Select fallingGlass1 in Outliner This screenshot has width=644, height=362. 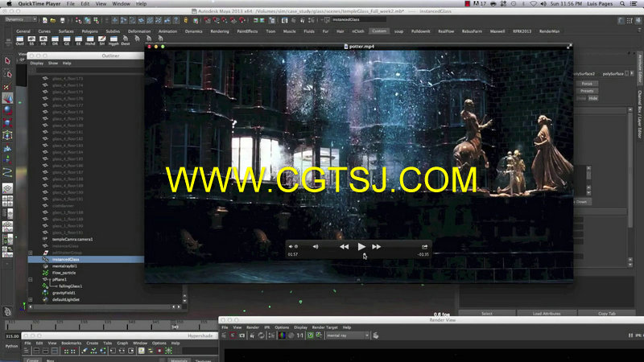point(70,286)
